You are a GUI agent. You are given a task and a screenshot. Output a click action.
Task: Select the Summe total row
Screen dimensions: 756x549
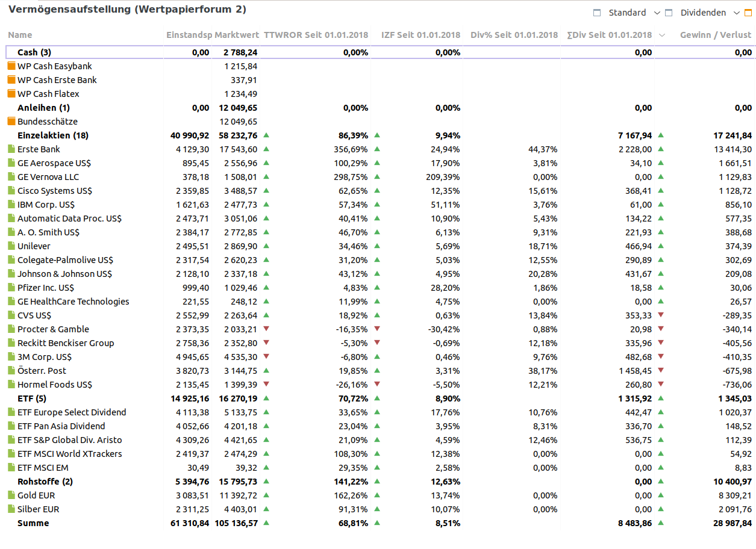[x=380, y=523]
